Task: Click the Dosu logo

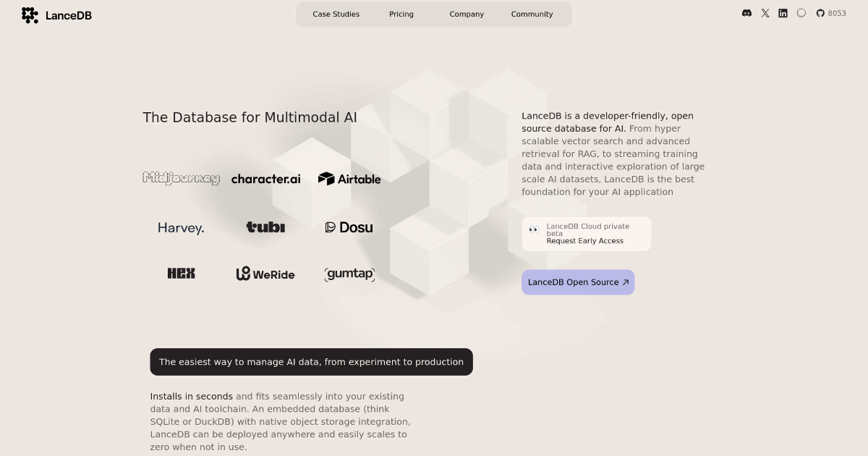Action: pyautogui.click(x=349, y=227)
